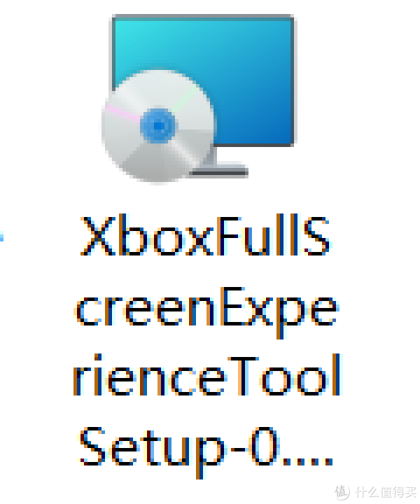
Task: Click the blue monitor screen graphic
Action: pos(203,80)
